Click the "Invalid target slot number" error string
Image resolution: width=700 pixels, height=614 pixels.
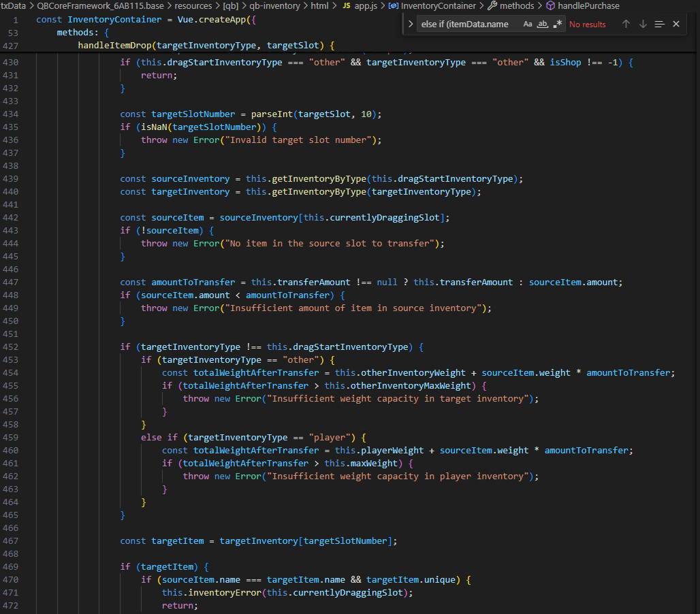tap(298, 140)
